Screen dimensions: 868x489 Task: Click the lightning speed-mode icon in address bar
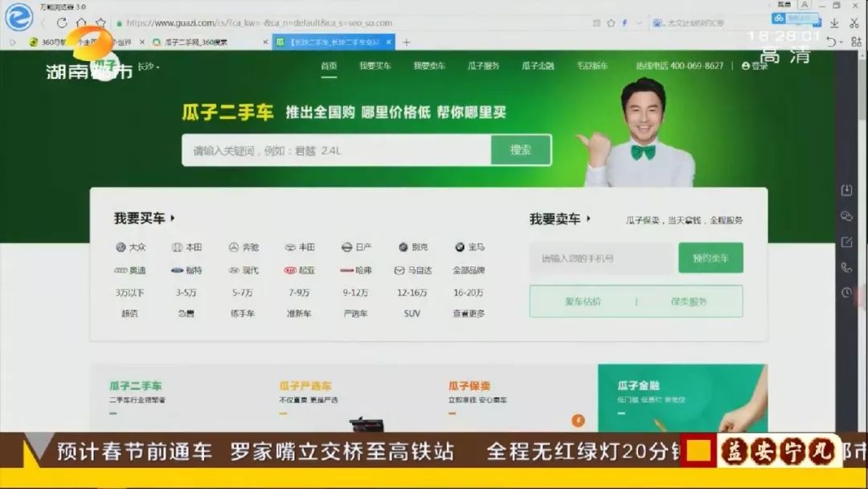[x=624, y=23]
